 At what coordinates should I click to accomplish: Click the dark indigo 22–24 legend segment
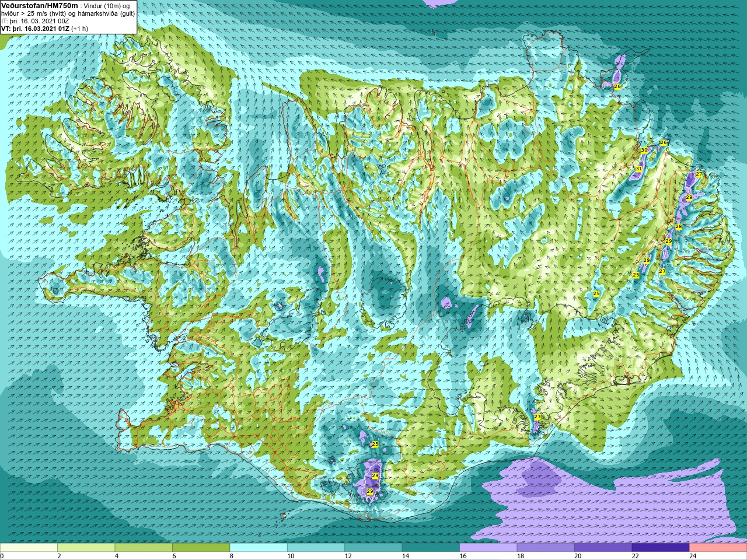[x=661, y=548]
